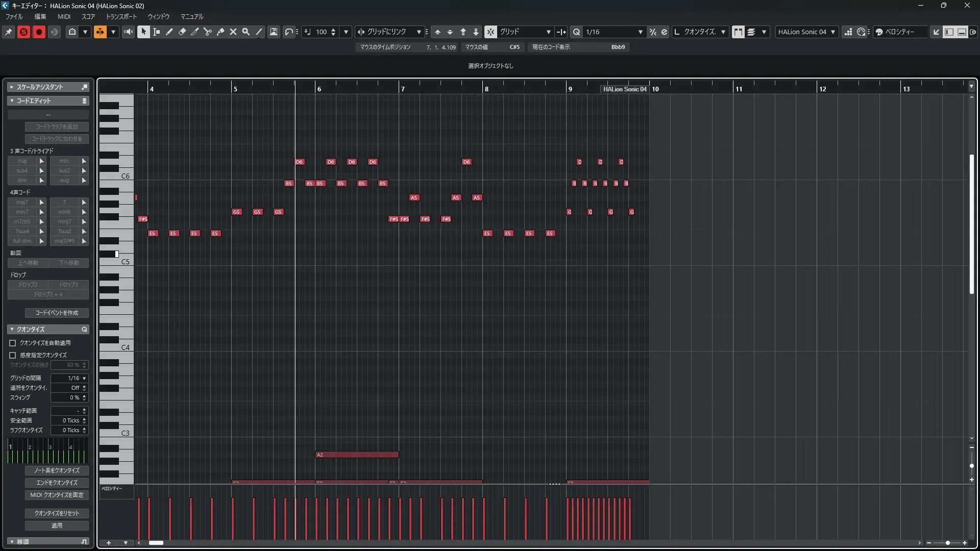Enable クオンタイズを自動適用 checkbox
Image resolution: width=980 pixels, height=551 pixels.
click(13, 343)
